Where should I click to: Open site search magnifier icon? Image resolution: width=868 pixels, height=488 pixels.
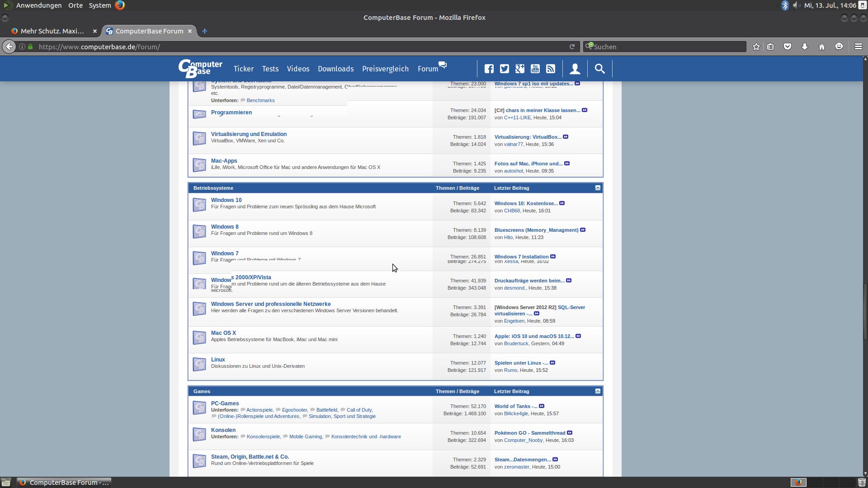600,69
